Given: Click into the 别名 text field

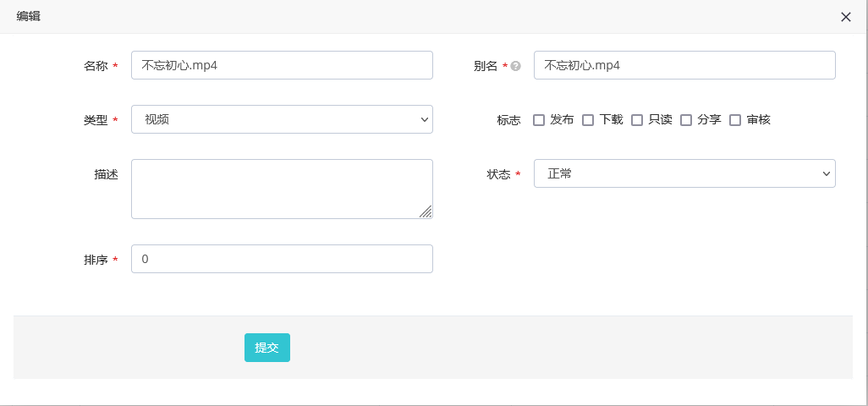Looking at the screenshot, I should 684,65.
